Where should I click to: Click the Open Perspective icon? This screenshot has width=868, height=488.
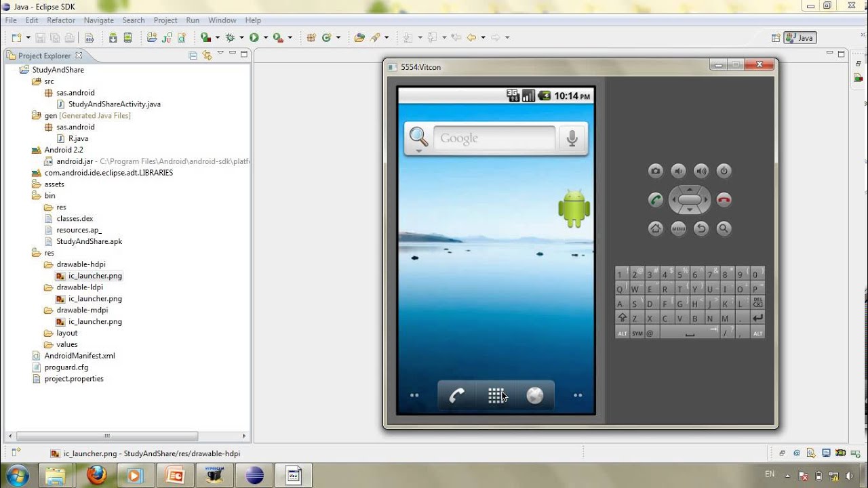click(776, 38)
